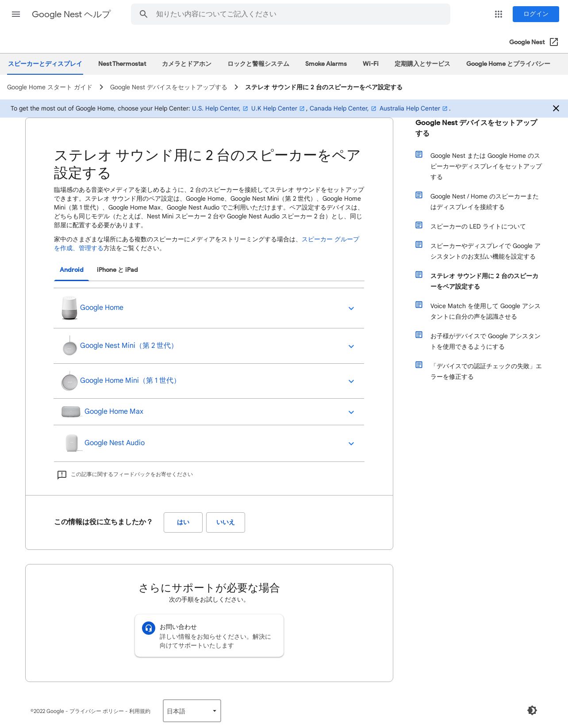This screenshot has width=568, height=728.
Task: Open the 定期購入とサービス tab
Action: click(422, 64)
